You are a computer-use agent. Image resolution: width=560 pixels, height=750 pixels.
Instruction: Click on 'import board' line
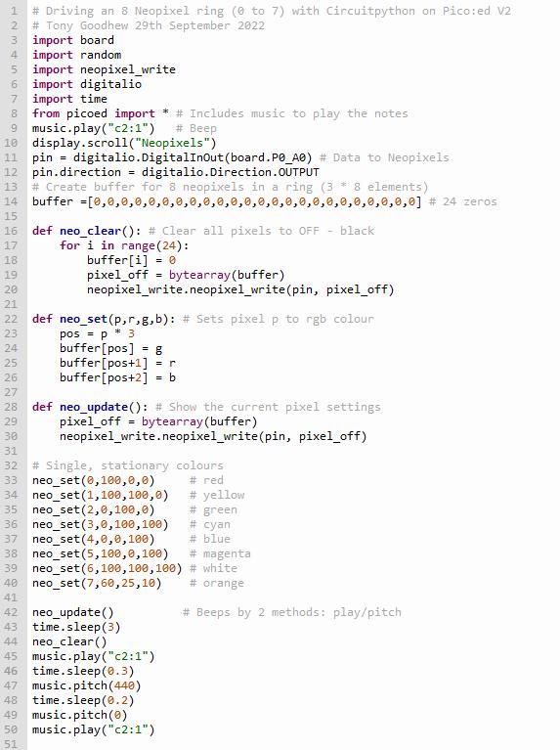pos(73,40)
